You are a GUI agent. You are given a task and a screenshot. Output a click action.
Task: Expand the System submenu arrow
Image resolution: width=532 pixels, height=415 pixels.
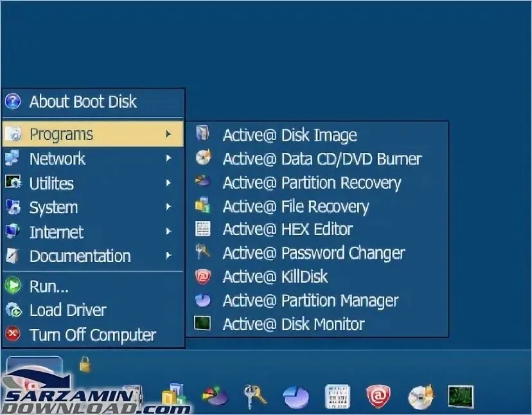168,207
